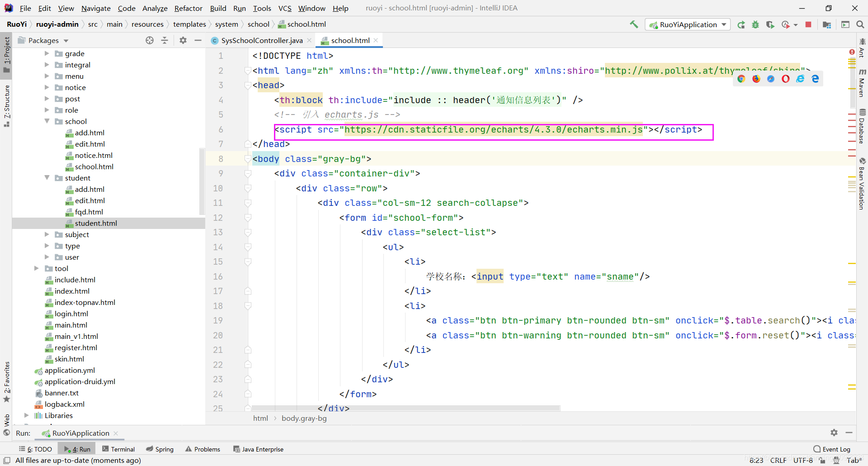Minimize the Run tool window
This screenshot has height=466, width=868.
(x=849, y=433)
